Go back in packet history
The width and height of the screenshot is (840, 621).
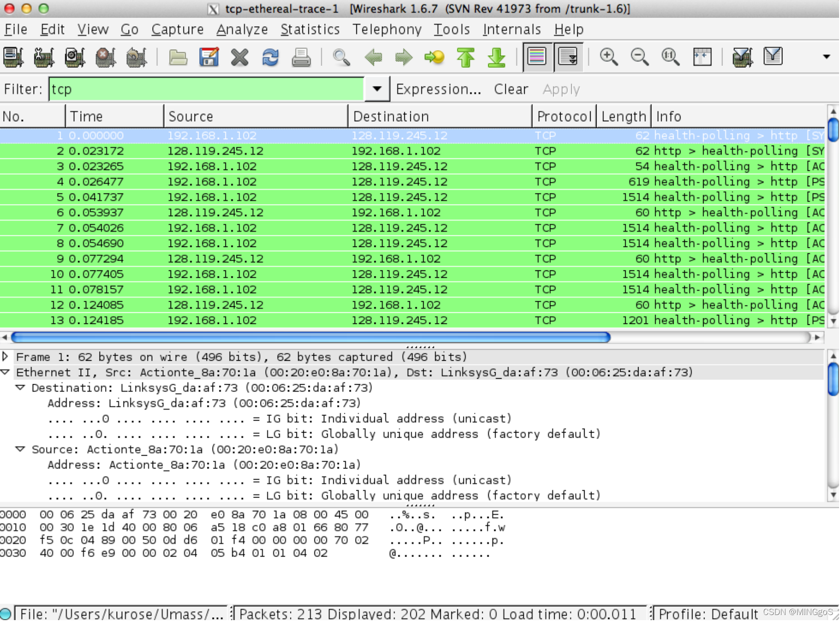[x=373, y=57]
